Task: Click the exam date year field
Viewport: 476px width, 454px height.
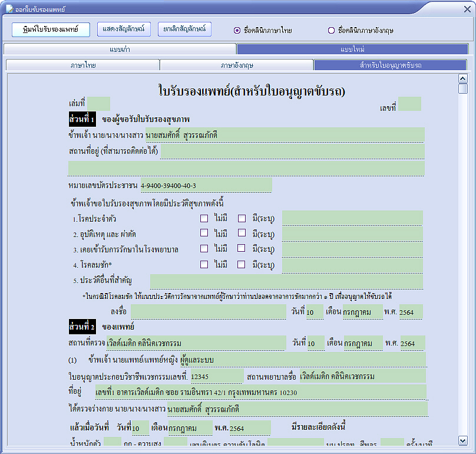Action: pyautogui.click(x=250, y=428)
